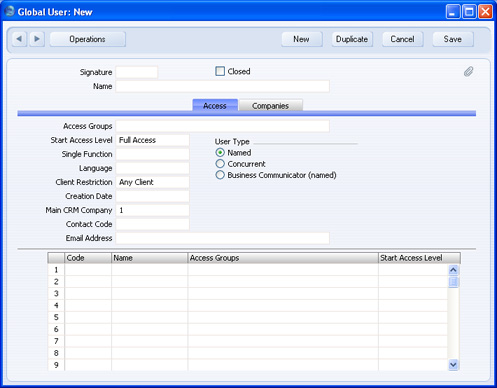This screenshot has width=497, height=388.
Task: Click the Creation Date field
Action: pyautogui.click(x=153, y=196)
